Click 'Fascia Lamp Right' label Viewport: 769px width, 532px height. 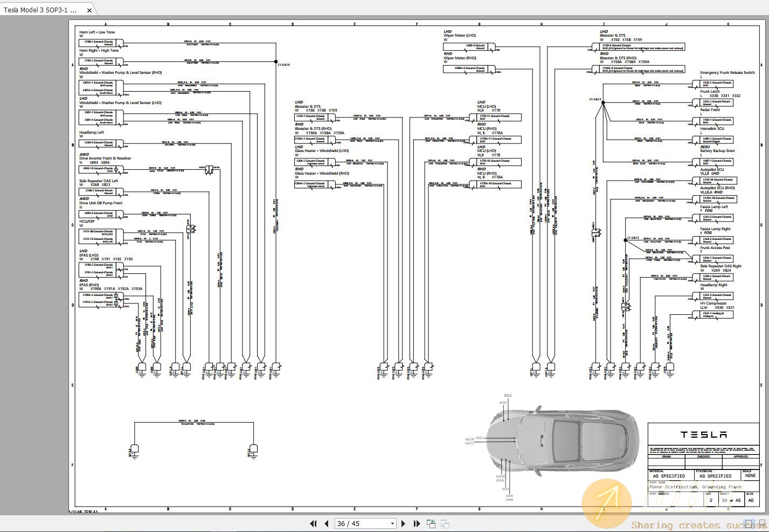(x=715, y=229)
